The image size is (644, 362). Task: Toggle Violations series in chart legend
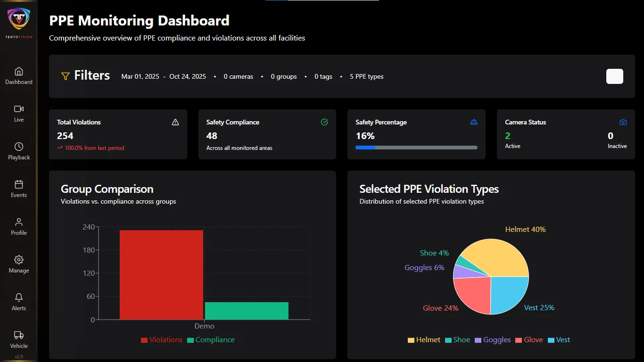coord(161,340)
